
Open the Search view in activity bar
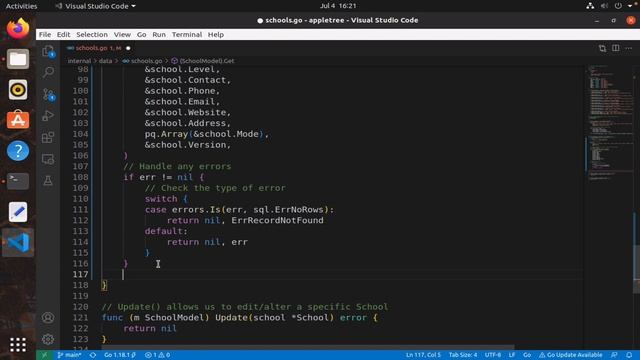pos(48,72)
